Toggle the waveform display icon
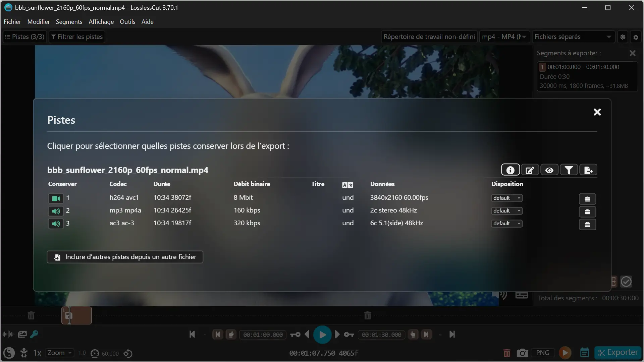 [8, 334]
